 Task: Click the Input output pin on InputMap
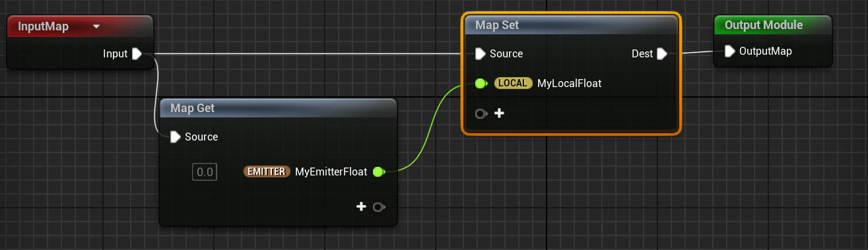(x=137, y=54)
